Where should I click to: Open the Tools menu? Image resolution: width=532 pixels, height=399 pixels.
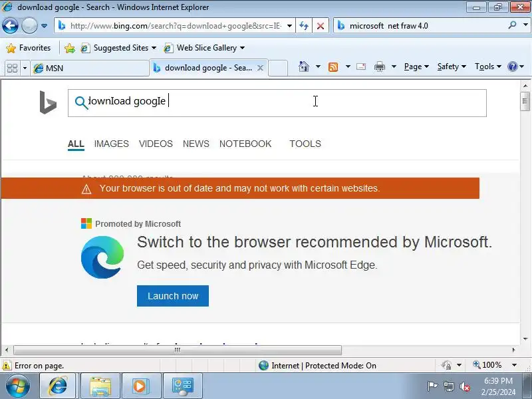(488, 66)
